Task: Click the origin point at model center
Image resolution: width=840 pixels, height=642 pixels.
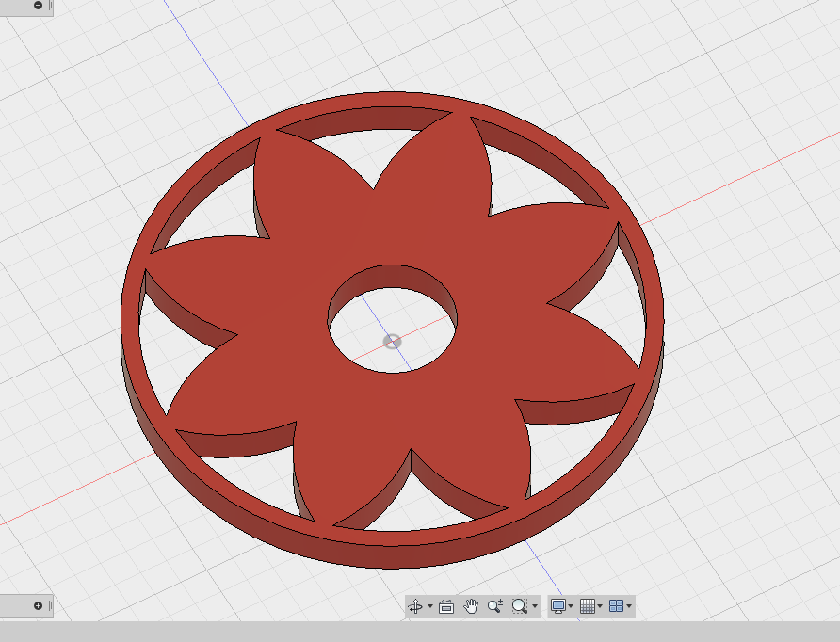Action: [x=393, y=343]
